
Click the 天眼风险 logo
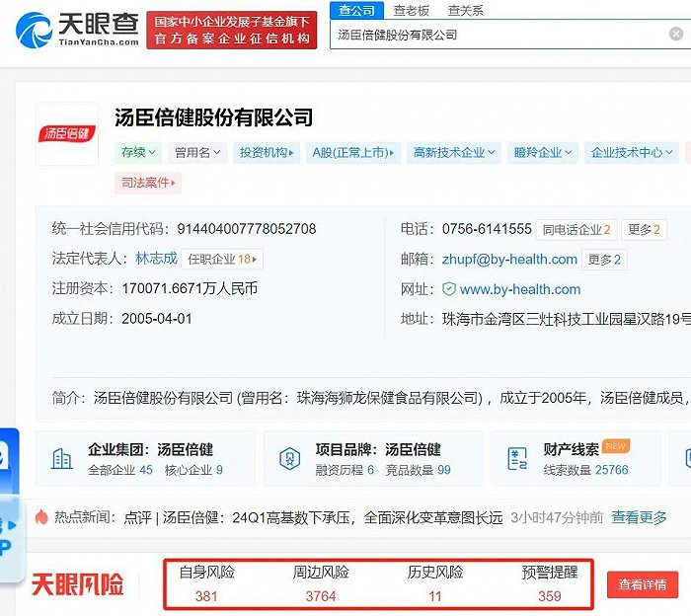coord(78,584)
